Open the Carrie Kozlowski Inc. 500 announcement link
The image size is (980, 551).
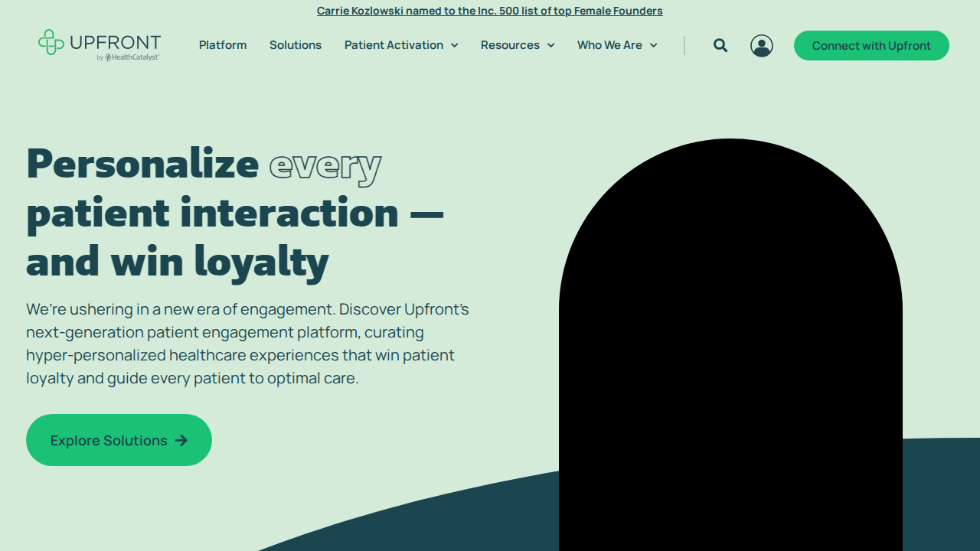(x=490, y=11)
